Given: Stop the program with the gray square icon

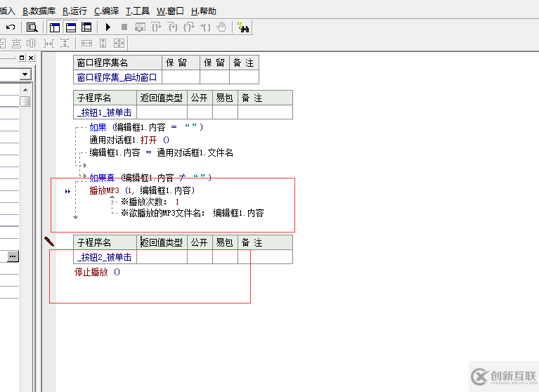Looking at the screenshot, I should (124, 27).
